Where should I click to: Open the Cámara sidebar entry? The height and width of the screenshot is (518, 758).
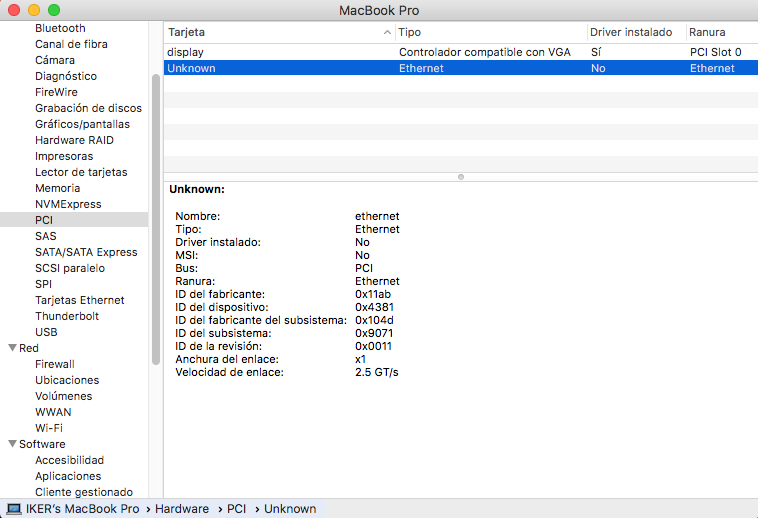click(55, 60)
